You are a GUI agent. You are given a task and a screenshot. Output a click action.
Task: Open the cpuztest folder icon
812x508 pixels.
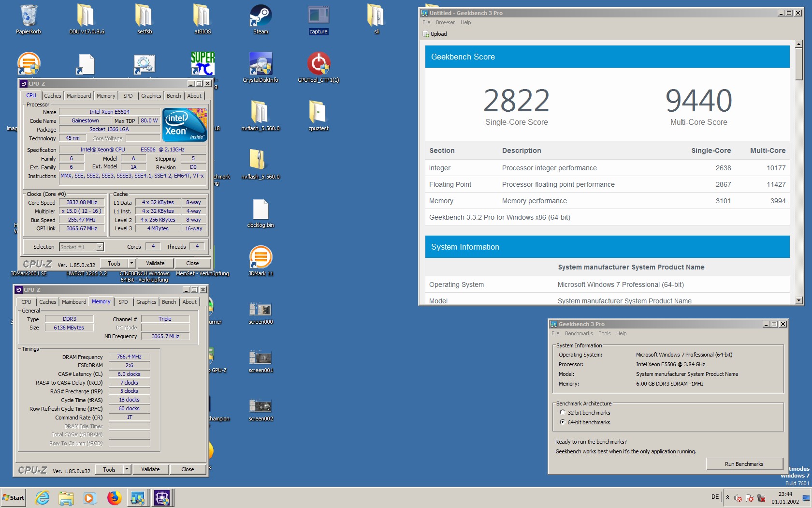coord(319,116)
